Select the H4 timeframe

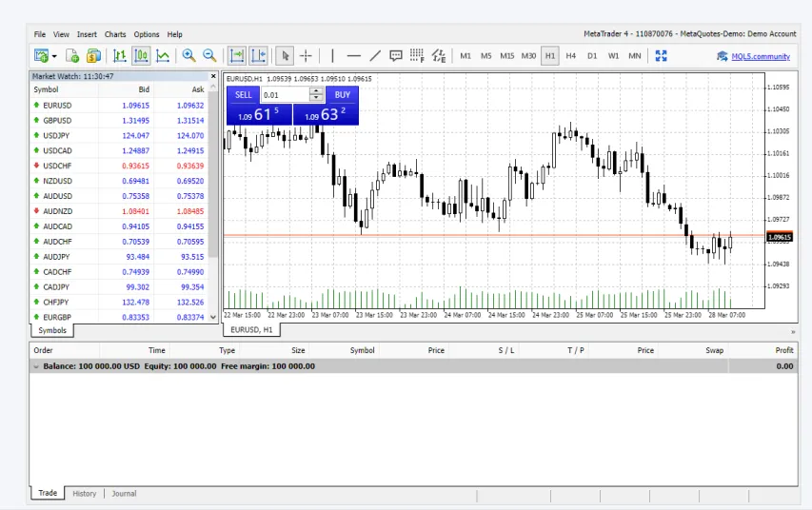[570, 56]
